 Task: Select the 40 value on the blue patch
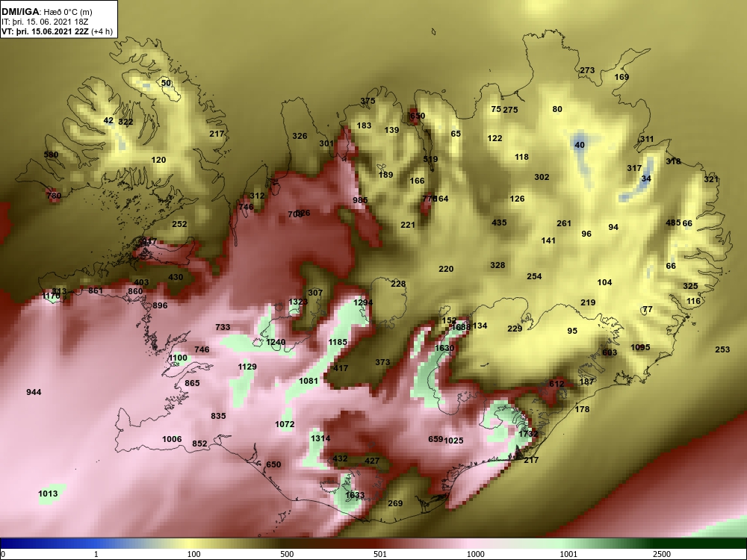pos(580,145)
